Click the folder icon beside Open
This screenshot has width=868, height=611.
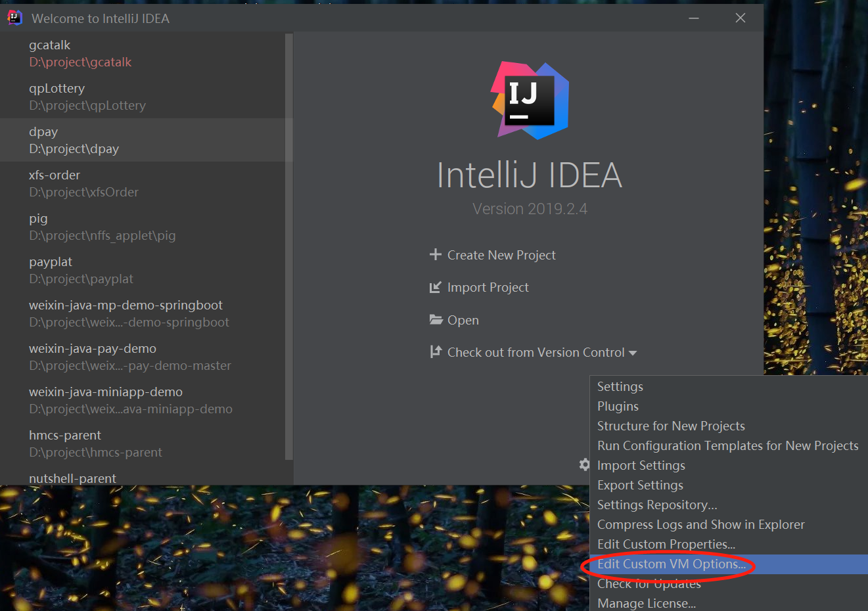coord(436,319)
